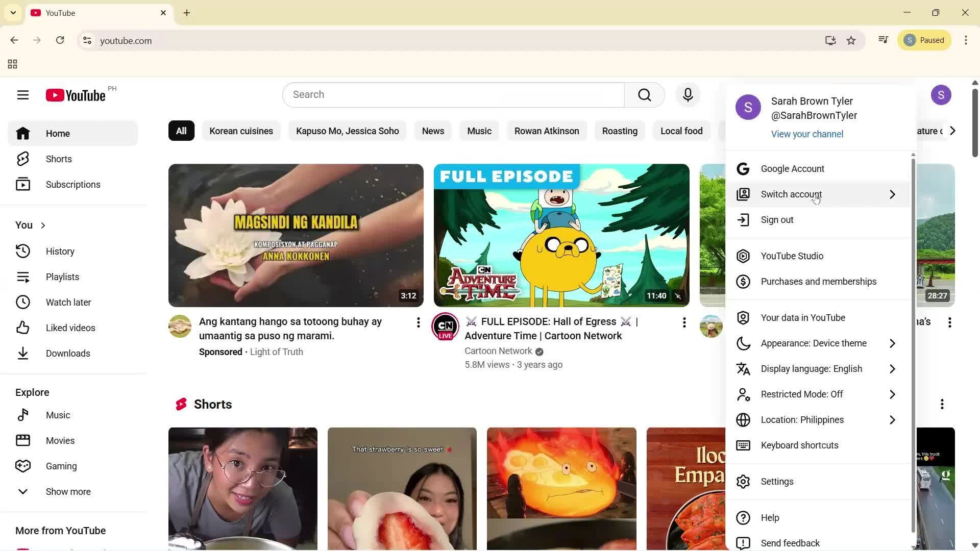Open Watch later in the sidebar
Viewport: 980px width, 551px height.
pos(68,302)
